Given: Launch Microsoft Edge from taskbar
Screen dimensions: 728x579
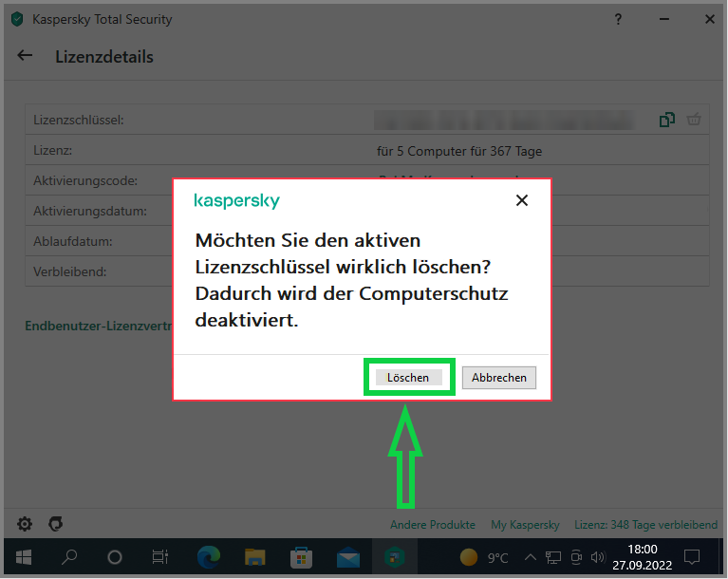Looking at the screenshot, I should (209, 557).
